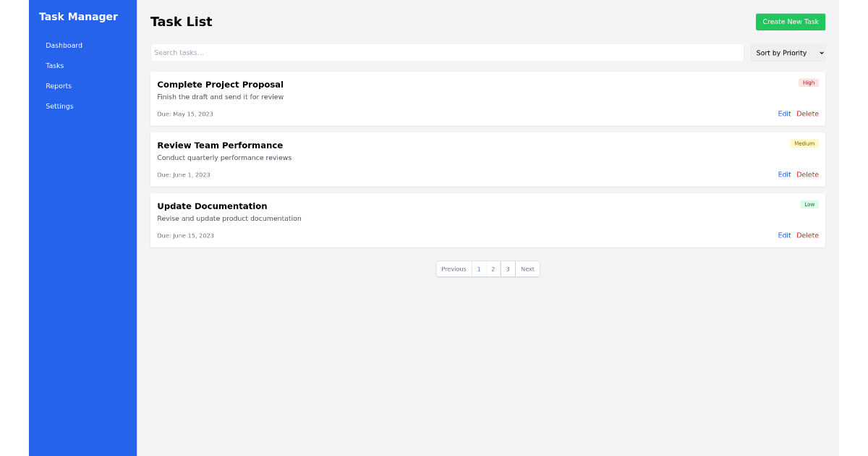The height and width of the screenshot is (456, 868).
Task: Select the Task Manager sidebar title
Action: coord(78,17)
